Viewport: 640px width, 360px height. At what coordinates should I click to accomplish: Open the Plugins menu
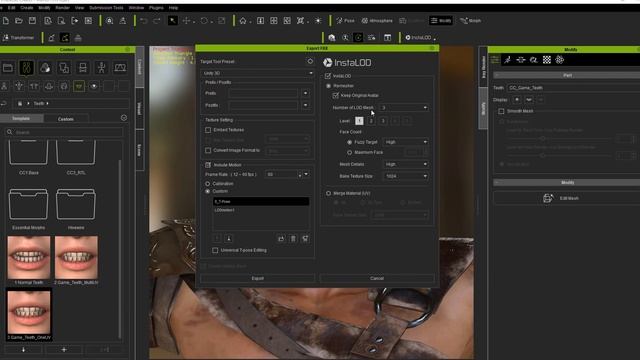(156, 8)
